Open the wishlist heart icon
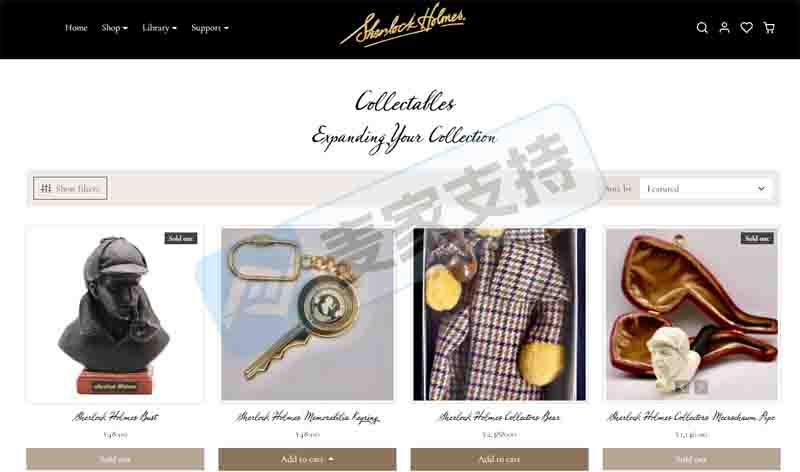The image size is (800, 472). [746, 28]
